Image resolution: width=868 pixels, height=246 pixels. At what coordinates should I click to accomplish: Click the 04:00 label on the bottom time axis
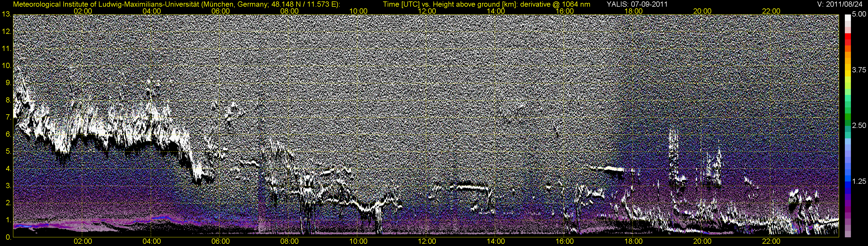[x=152, y=241]
